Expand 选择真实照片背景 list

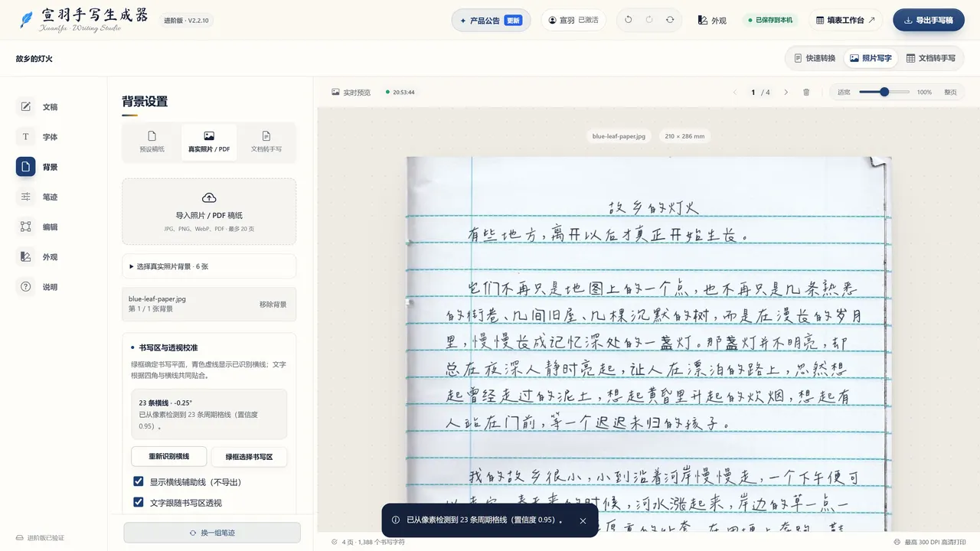click(209, 266)
